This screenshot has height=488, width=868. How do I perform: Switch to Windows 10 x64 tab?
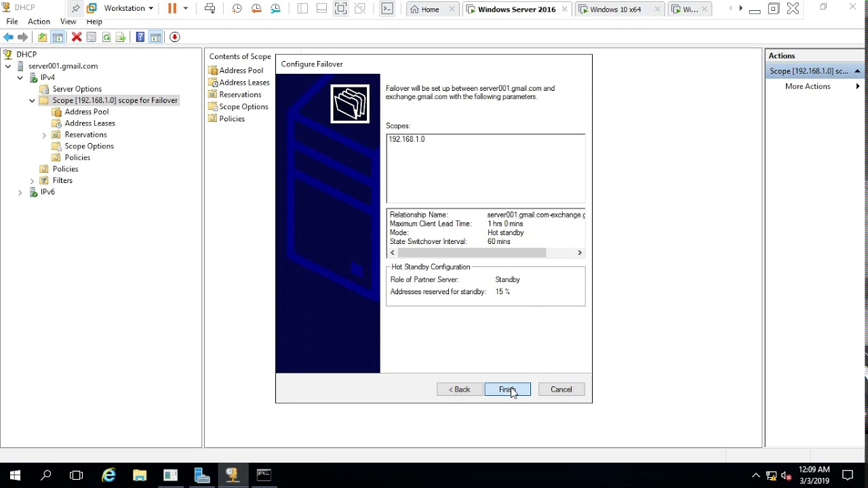pyautogui.click(x=619, y=9)
